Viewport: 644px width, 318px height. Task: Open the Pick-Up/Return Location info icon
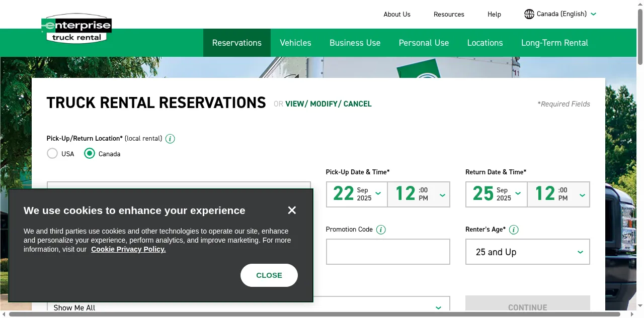pos(170,139)
